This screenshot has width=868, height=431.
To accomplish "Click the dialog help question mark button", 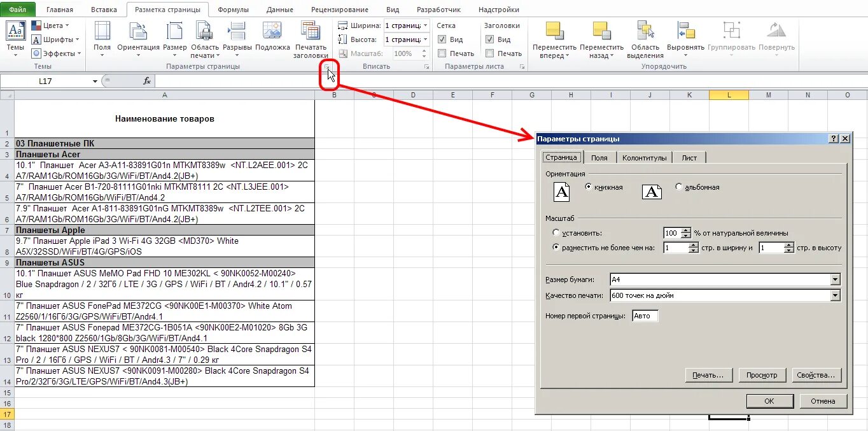I will pos(834,138).
